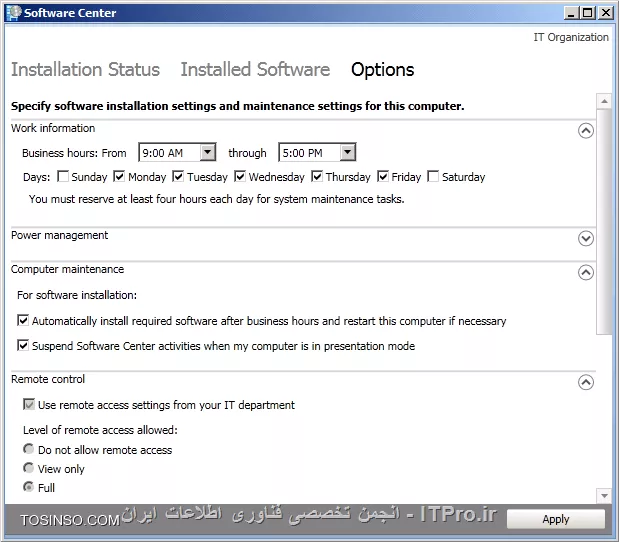Screen dimensions: 619x542
Task: Click 'You must reserve at least four hours' note
Action: [217, 199]
